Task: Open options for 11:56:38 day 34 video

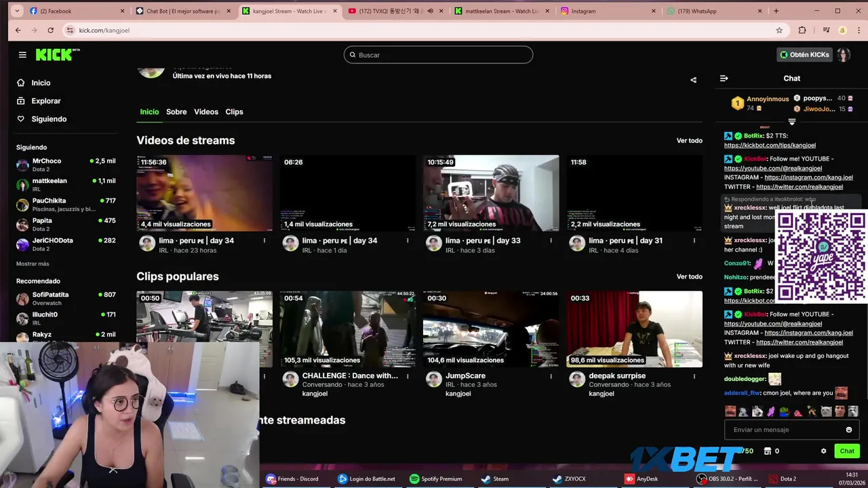Action: (264, 241)
